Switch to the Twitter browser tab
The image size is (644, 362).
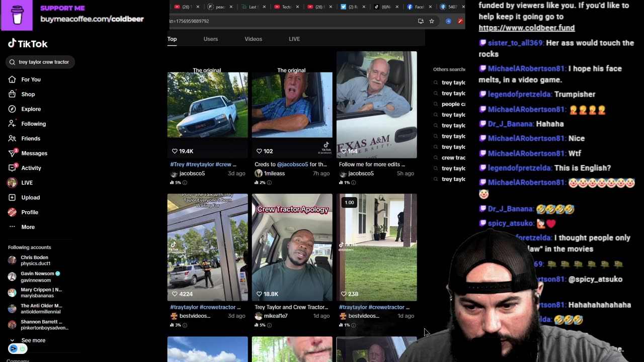point(351,7)
